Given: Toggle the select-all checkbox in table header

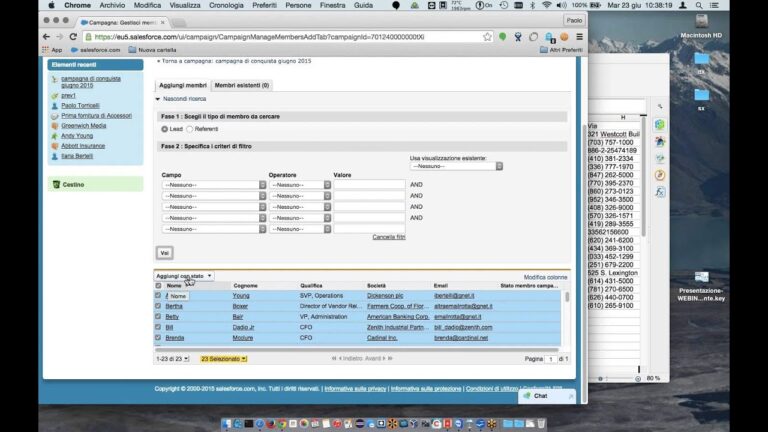Looking at the screenshot, I should pyautogui.click(x=158, y=286).
